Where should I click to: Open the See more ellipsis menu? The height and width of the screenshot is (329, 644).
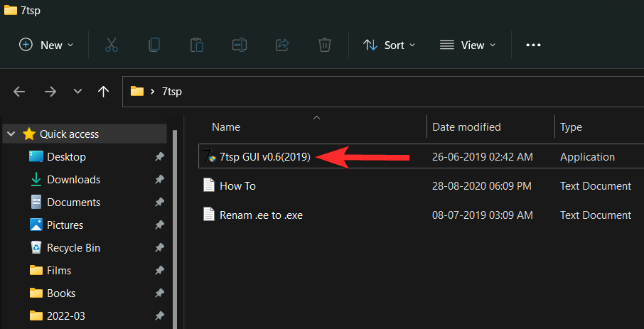[x=533, y=45]
